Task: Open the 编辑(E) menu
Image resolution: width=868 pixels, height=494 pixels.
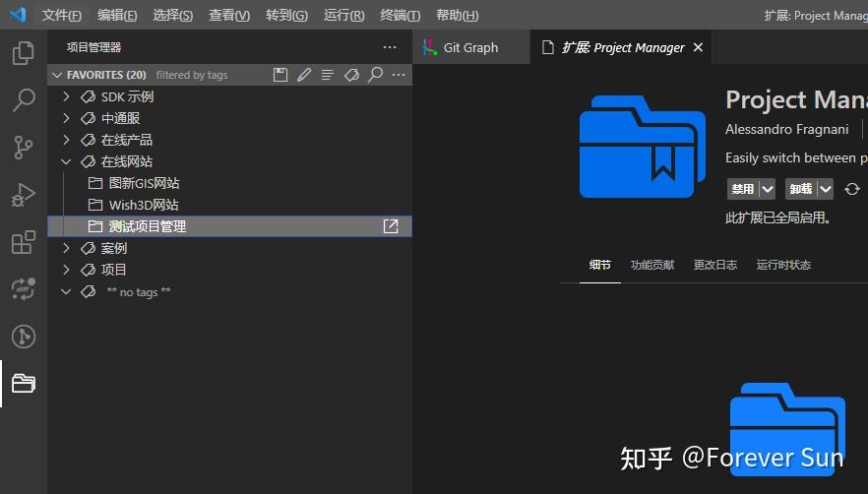Action: point(117,15)
